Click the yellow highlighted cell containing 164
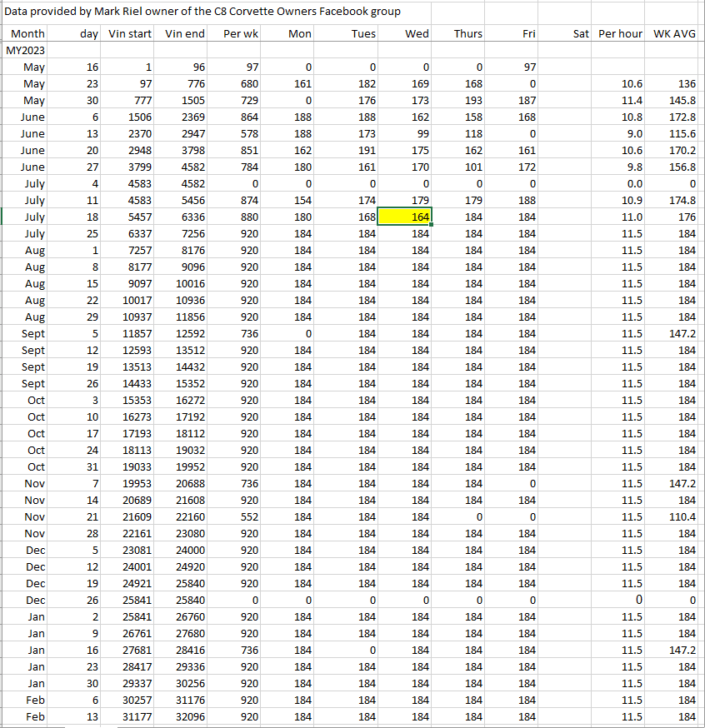Image resolution: width=705 pixels, height=728 pixels. click(406, 217)
